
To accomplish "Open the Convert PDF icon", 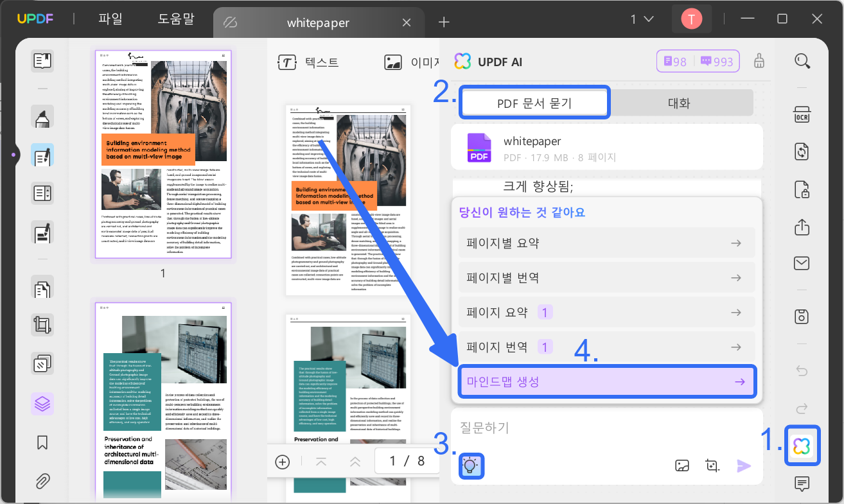I will pos(802,152).
